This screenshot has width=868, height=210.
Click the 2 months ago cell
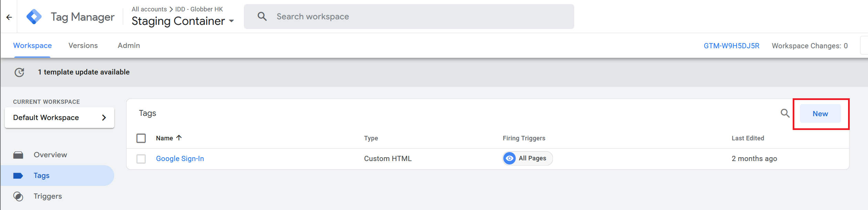tap(754, 159)
